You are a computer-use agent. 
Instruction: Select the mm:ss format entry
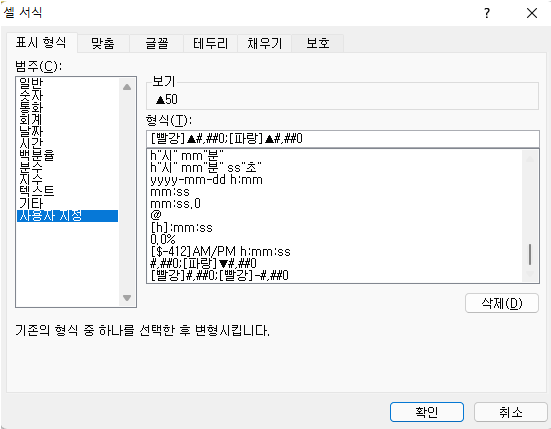pos(336,191)
